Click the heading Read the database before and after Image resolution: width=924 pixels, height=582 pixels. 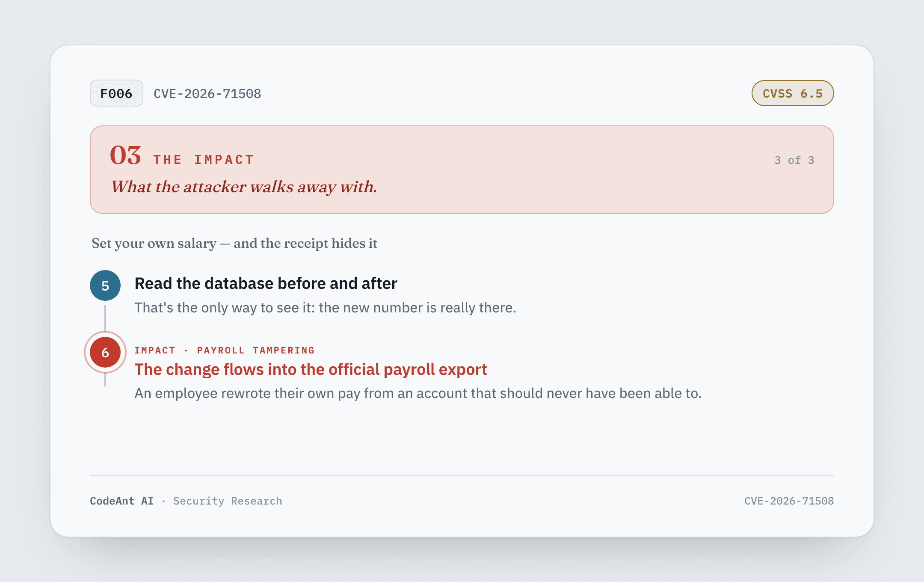pyautogui.click(x=266, y=283)
